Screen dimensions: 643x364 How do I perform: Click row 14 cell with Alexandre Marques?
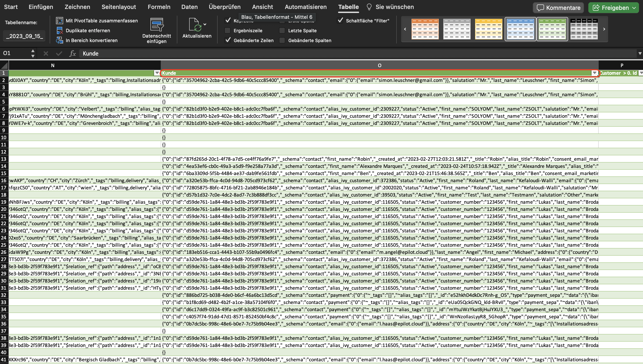point(379,166)
